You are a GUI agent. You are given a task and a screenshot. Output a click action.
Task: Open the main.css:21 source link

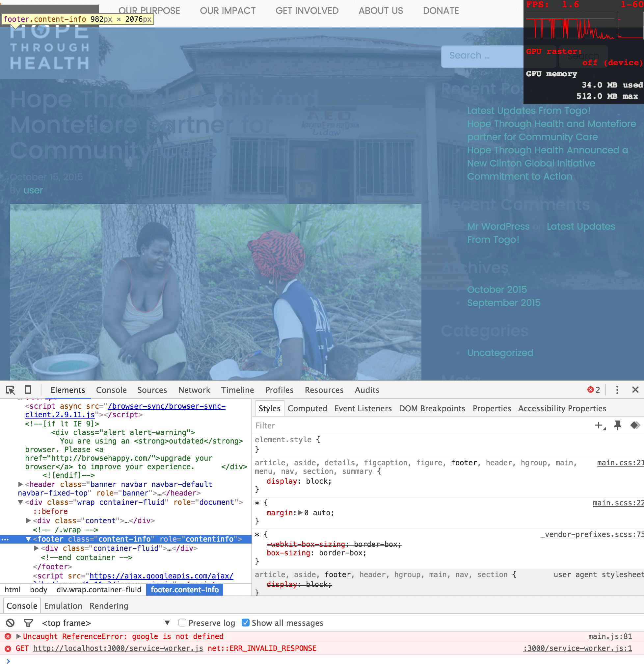(x=620, y=463)
